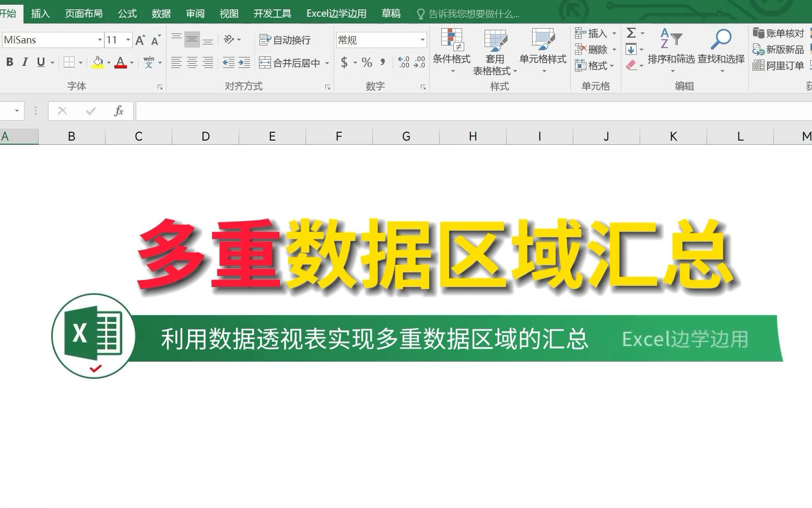The height and width of the screenshot is (508, 812).
Task: Open 对齐方式 alignment dialog launcher
Action: coord(327,87)
